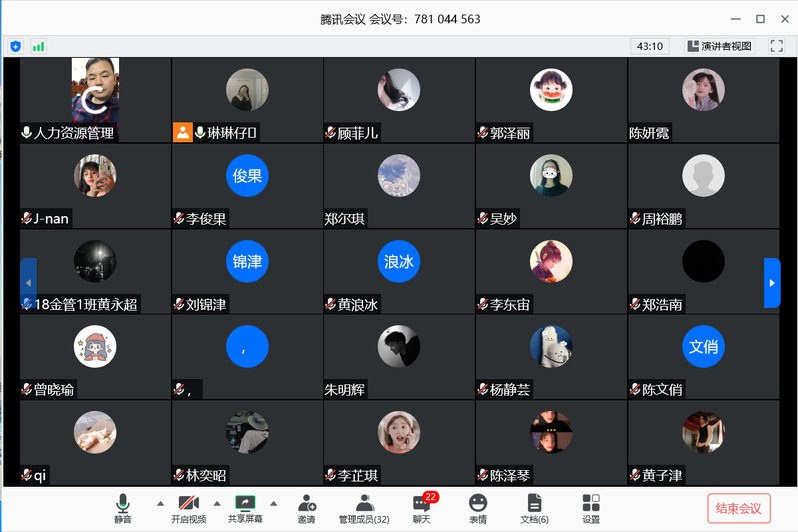
Task: Open 管理成员 participant management
Action: click(363, 507)
